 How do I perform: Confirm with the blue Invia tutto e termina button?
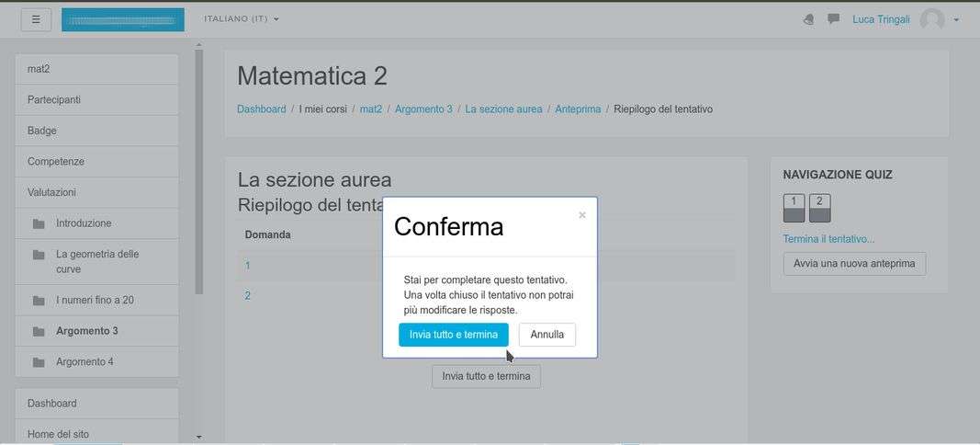click(x=453, y=335)
